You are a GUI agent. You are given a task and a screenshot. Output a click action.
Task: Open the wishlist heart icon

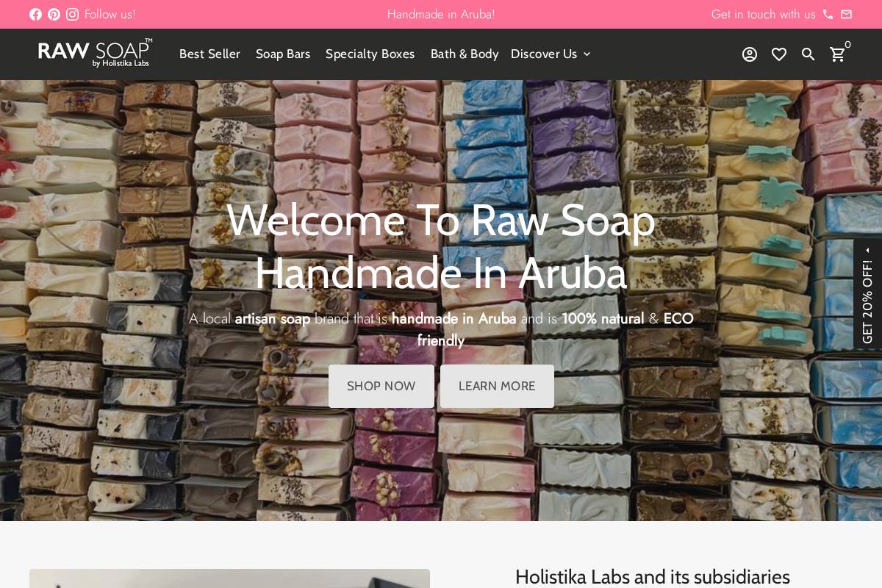click(x=779, y=54)
